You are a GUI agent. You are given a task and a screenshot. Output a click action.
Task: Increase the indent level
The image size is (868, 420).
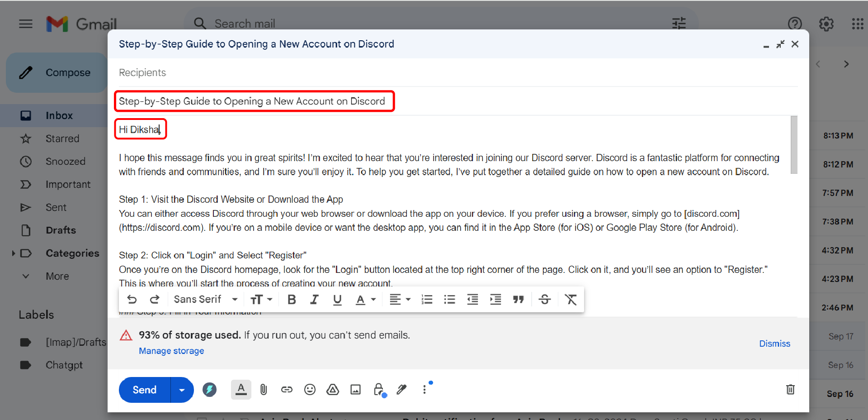[495, 300]
